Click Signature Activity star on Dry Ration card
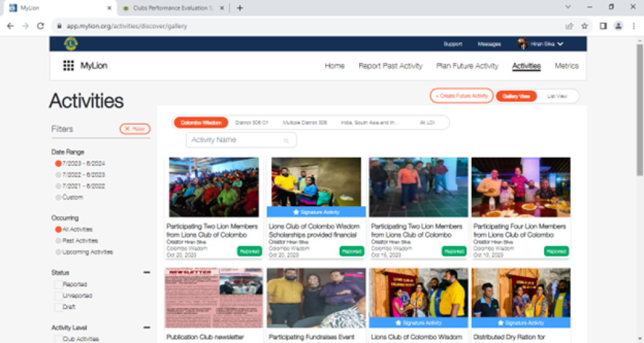Viewport: 644px width, 343px height. [x=500, y=323]
